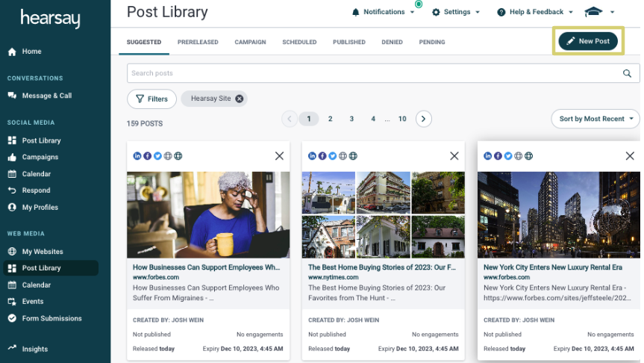Open the Web Media Calendar
This screenshot has width=644, height=363.
coord(29,285)
